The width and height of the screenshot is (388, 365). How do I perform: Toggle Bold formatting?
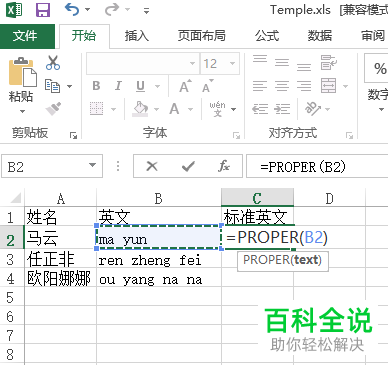pos(96,86)
